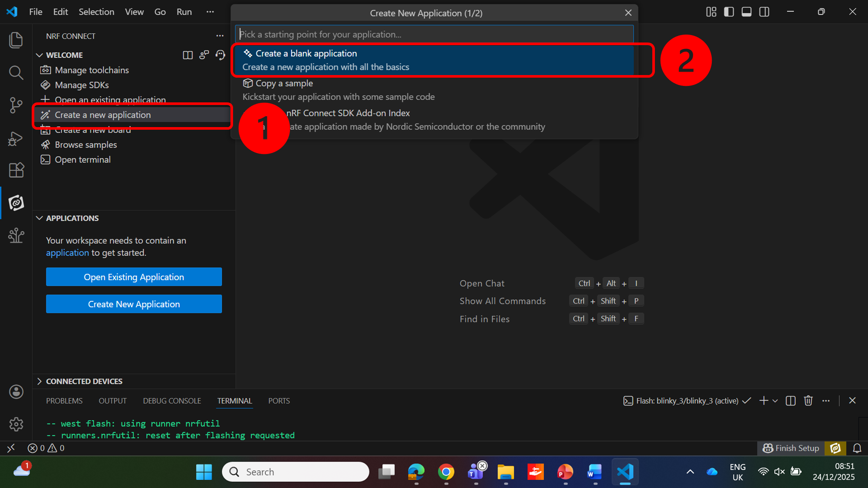Click the nRF support headset icon

(220, 55)
